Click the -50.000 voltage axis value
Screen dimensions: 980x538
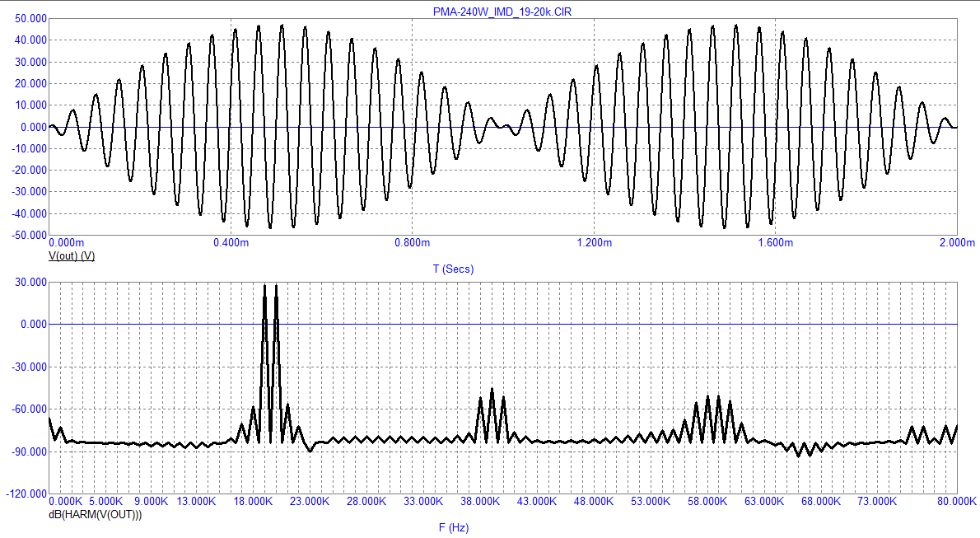coord(29,235)
